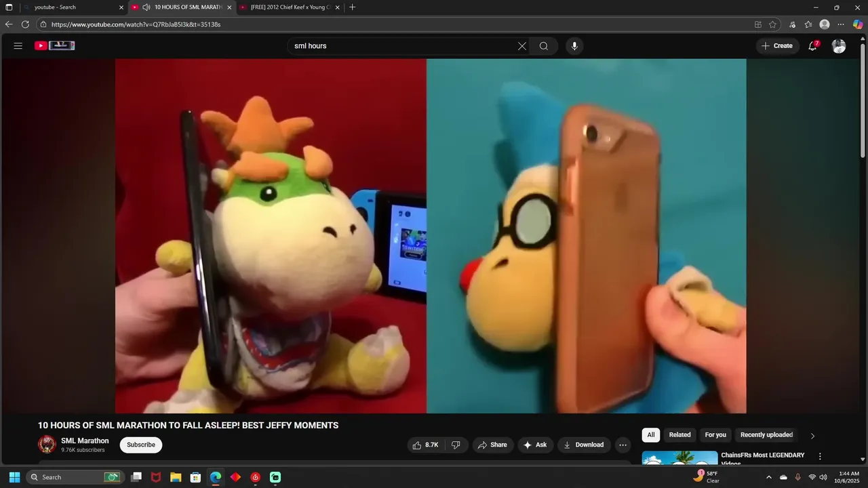Screen dimensions: 868x488
Task: Pause the video by clicking the player
Action: pyautogui.click(x=431, y=236)
